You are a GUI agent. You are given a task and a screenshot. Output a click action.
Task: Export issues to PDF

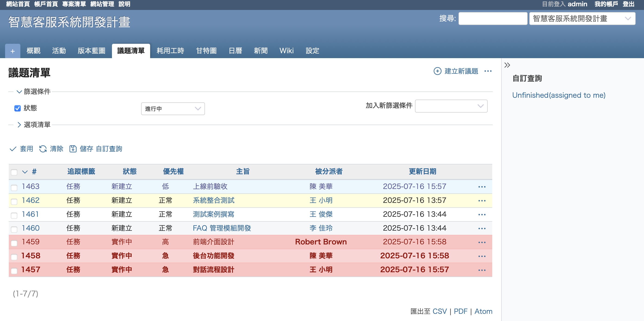point(461,311)
